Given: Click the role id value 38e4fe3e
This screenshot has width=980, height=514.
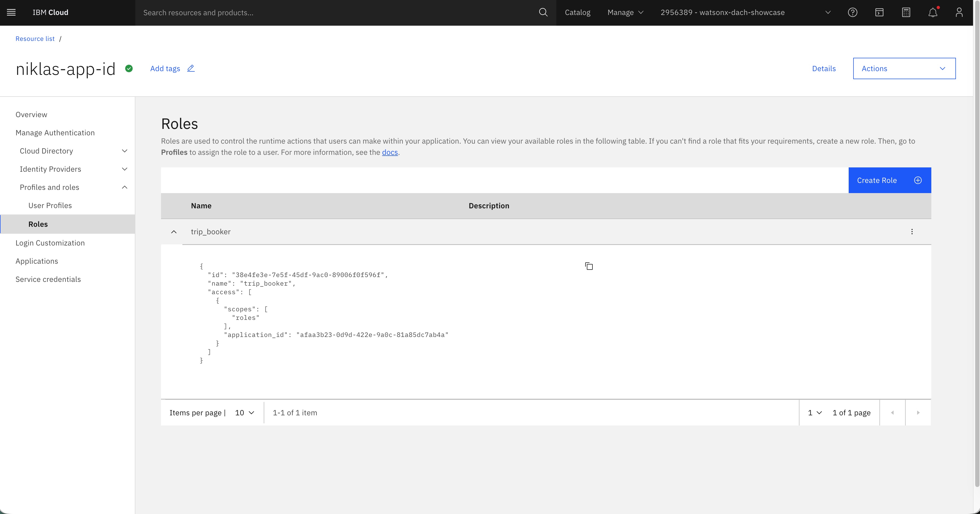Looking at the screenshot, I should [308, 275].
